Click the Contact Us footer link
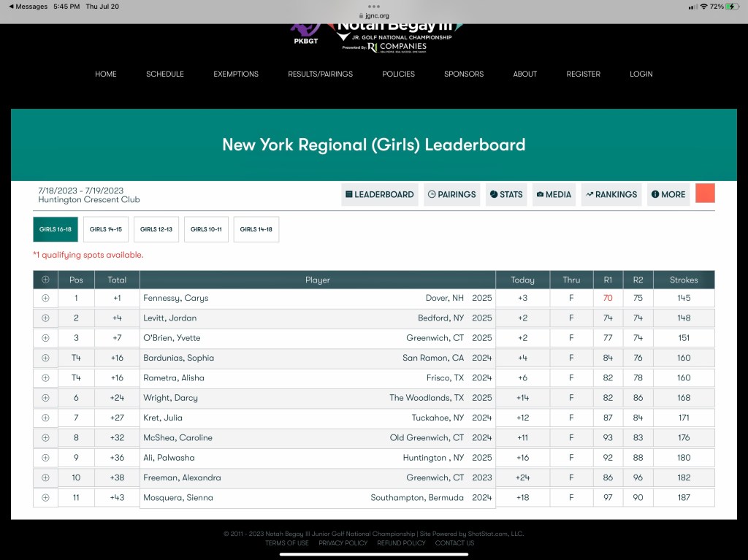 [454, 543]
